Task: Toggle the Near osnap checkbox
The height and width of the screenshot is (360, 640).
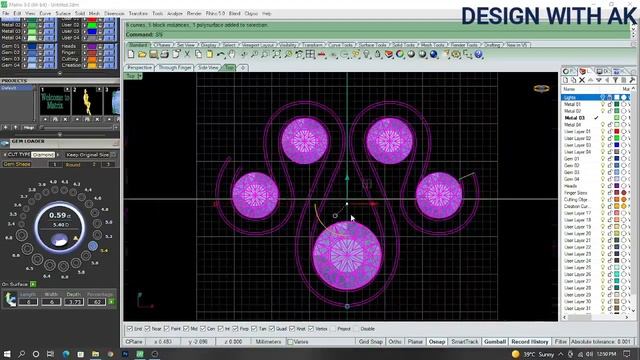Action: click(x=147, y=329)
